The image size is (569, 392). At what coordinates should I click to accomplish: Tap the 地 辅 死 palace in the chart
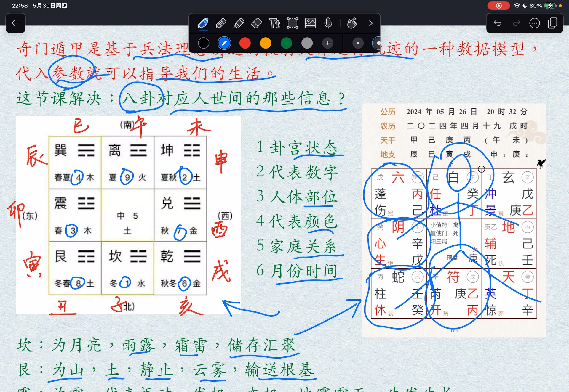click(509, 243)
